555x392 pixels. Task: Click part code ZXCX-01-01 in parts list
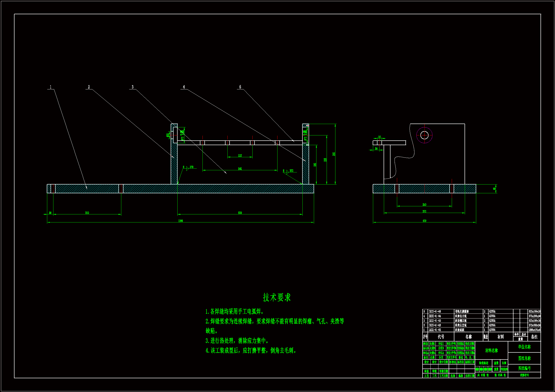coord(435,330)
